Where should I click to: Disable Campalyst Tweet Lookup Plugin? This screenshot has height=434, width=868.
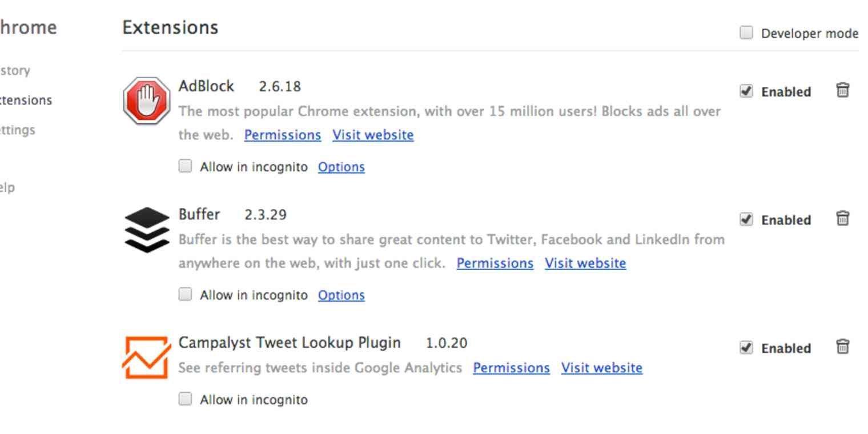(x=747, y=348)
